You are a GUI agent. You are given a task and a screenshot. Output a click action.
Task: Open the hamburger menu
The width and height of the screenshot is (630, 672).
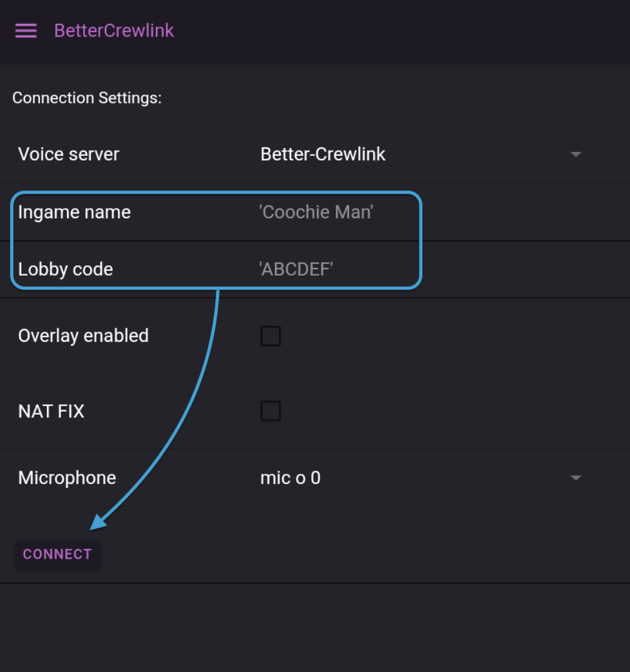coord(26,31)
